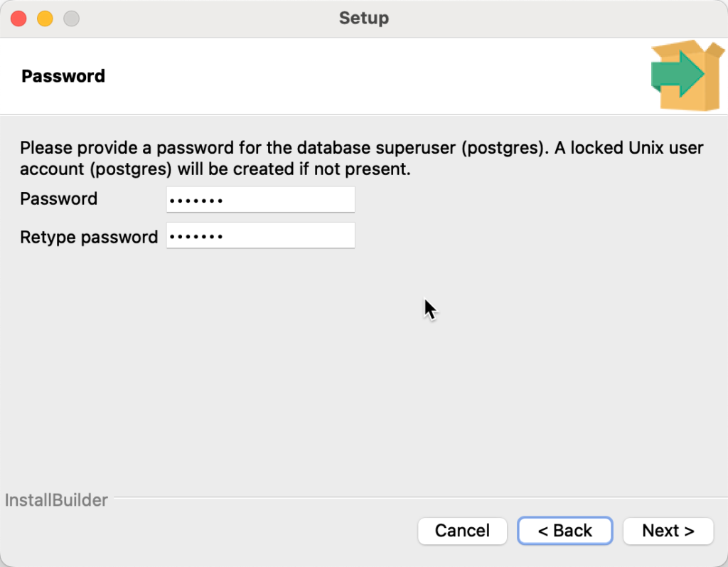Click inside the Password input field
This screenshot has height=567, width=728.
[x=260, y=199]
